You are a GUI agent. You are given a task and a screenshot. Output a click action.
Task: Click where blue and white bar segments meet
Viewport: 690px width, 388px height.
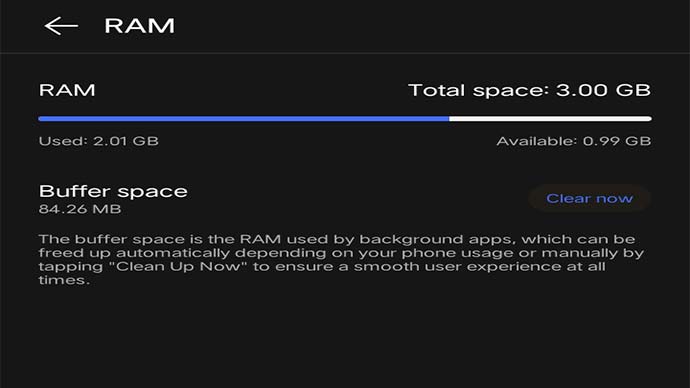point(449,119)
